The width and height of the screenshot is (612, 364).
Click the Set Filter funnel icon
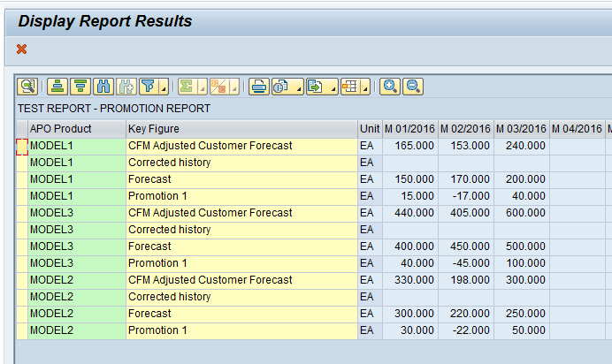148,87
